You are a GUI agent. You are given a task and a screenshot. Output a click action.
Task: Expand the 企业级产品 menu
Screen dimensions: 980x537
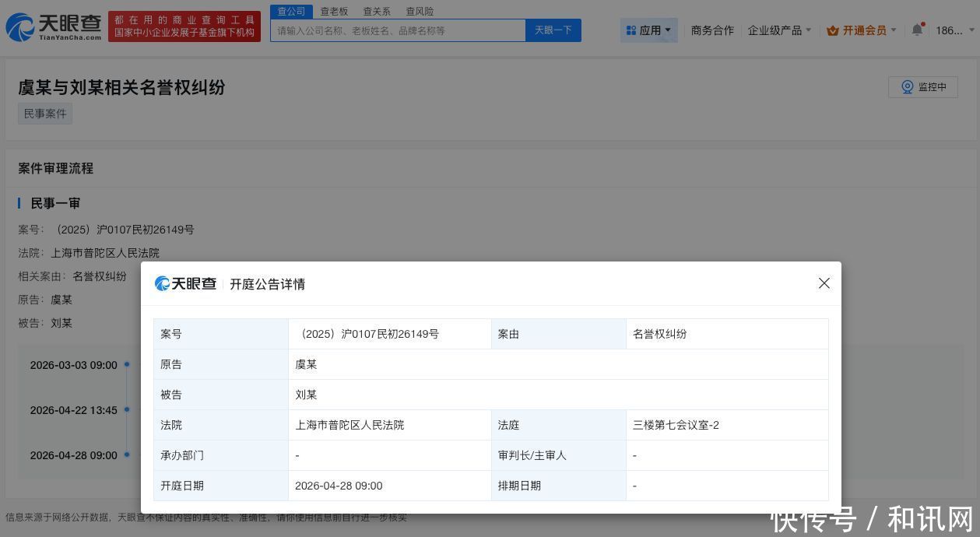[779, 30]
